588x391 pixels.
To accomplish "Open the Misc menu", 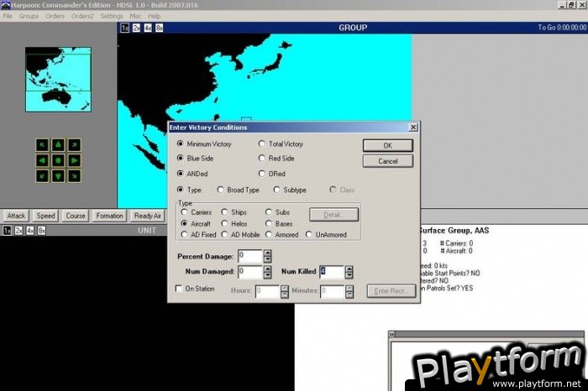I will tap(136, 16).
